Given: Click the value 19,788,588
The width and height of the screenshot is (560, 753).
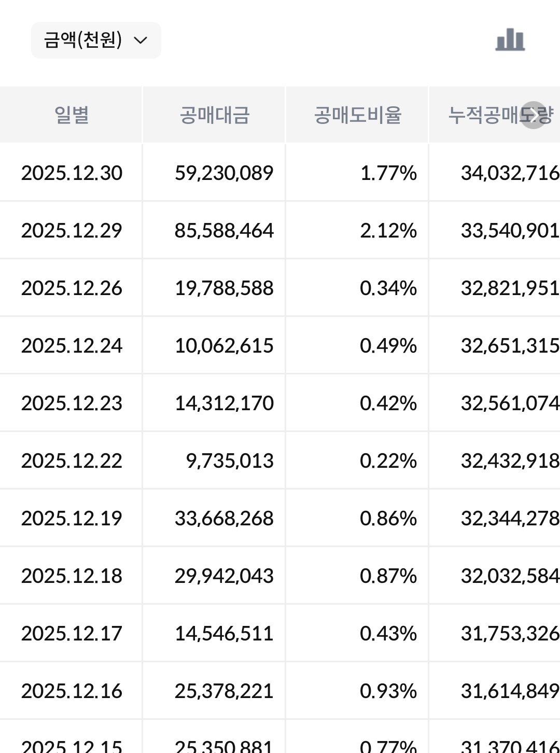Looking at the screenshot, I should pos(224,288).
